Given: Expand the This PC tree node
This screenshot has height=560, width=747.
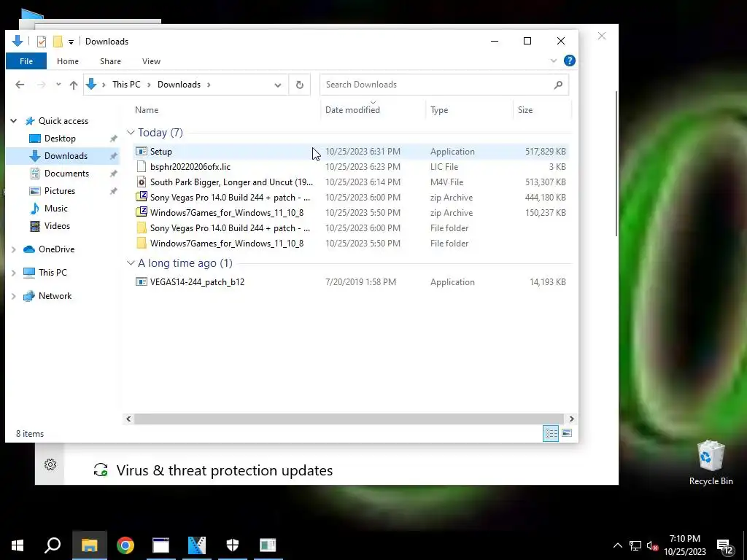Looking at the screenshot, I should coord(13,273).
